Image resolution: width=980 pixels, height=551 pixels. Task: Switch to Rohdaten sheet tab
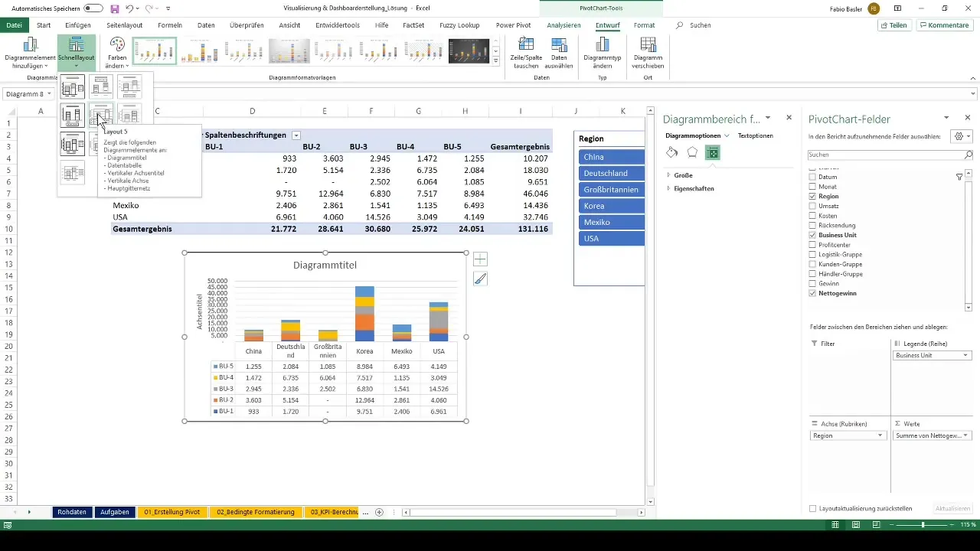(x=72, y=512)
